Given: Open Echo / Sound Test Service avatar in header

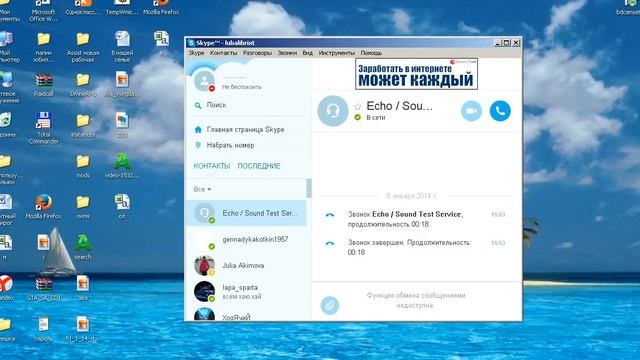Looking at the screenshot, I should pos(333,111).
